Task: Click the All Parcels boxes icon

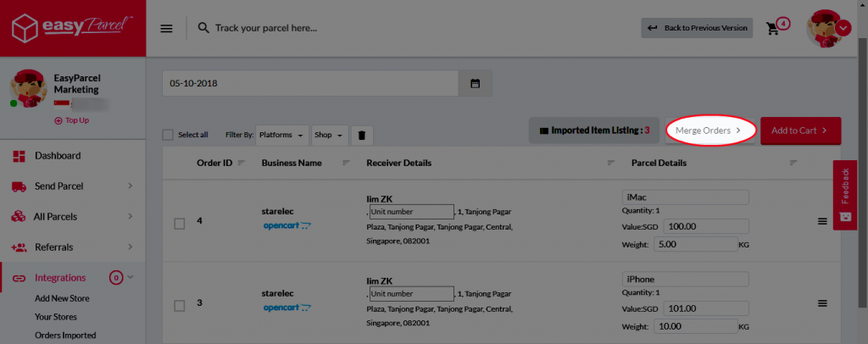Action: coord(19,216)
